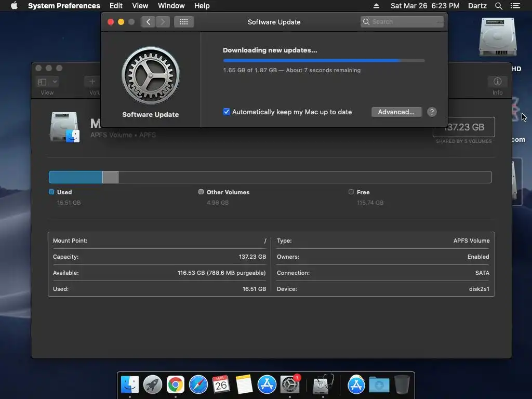532x399 pixels.
Task: Open the Apple menu
Action: (14, 6)
